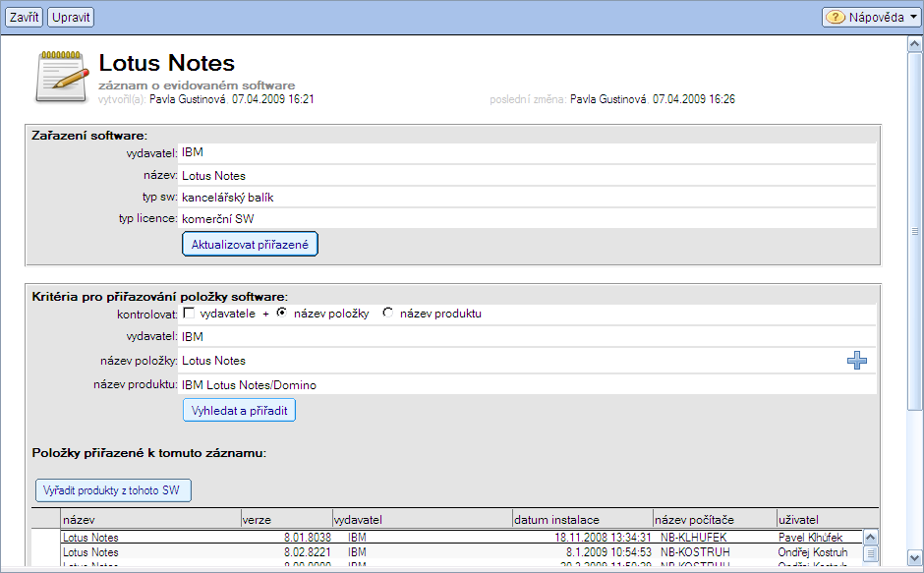Sort table by the název počítače column header

pos(716,519)
